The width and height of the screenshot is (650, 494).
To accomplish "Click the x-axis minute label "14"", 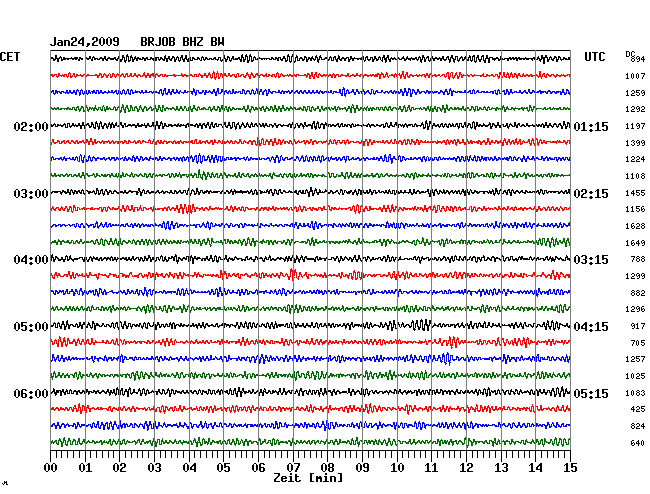I will (x=536, y=468).
